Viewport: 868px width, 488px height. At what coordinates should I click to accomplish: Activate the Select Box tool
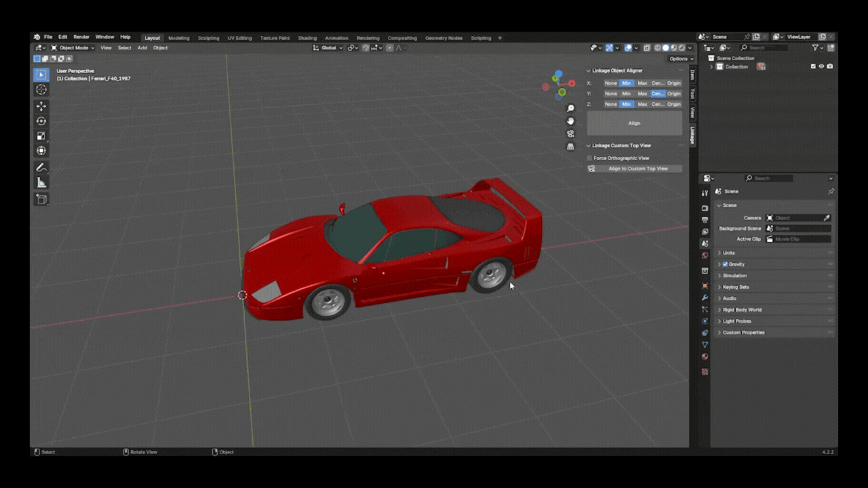(41, 75)
